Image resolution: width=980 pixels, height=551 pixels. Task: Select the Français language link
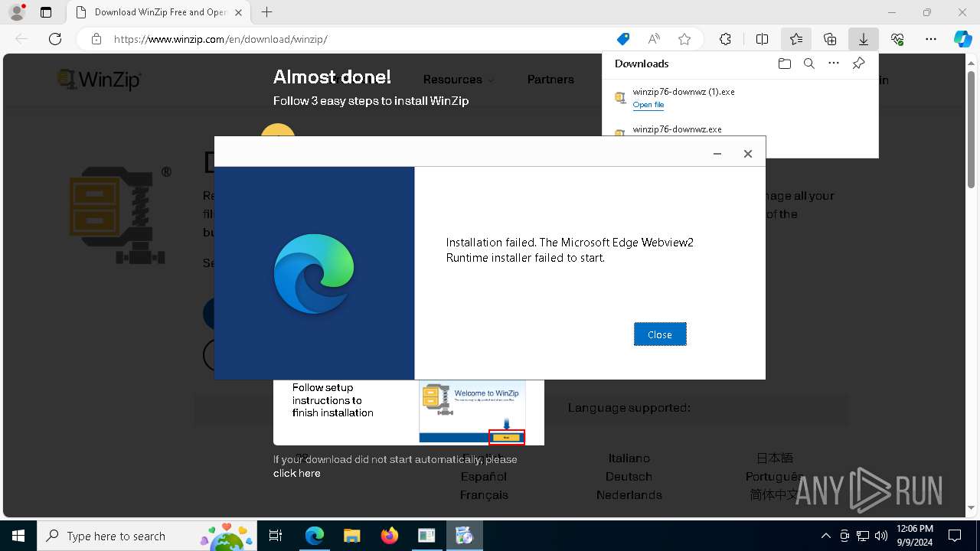coord(484,494)
